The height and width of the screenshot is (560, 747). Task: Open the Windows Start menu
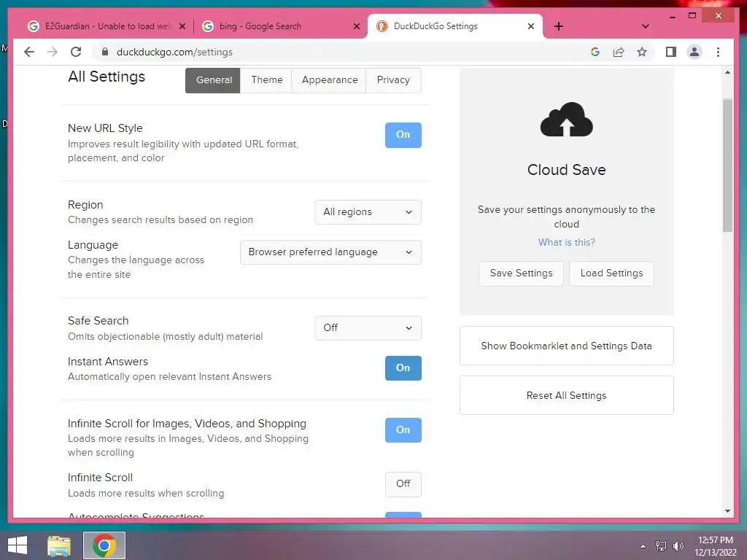point(18,545)
